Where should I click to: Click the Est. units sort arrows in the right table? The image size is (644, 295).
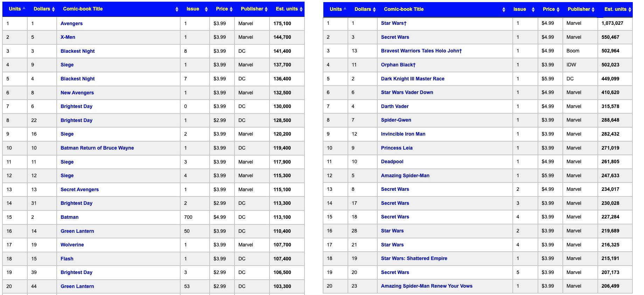click(x=630, y=10)
